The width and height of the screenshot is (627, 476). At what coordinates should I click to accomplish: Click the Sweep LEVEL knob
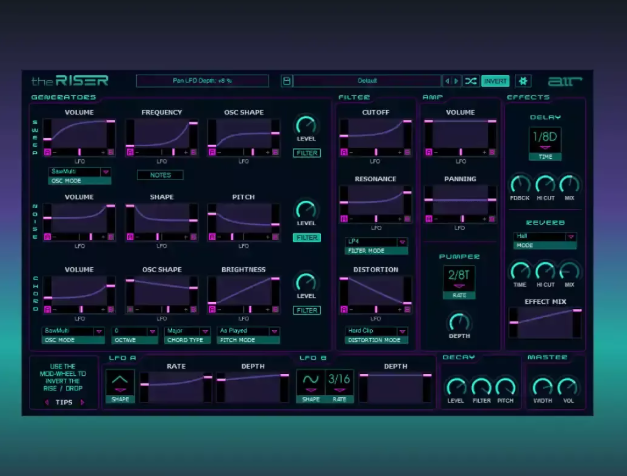(x=306, y=126)
